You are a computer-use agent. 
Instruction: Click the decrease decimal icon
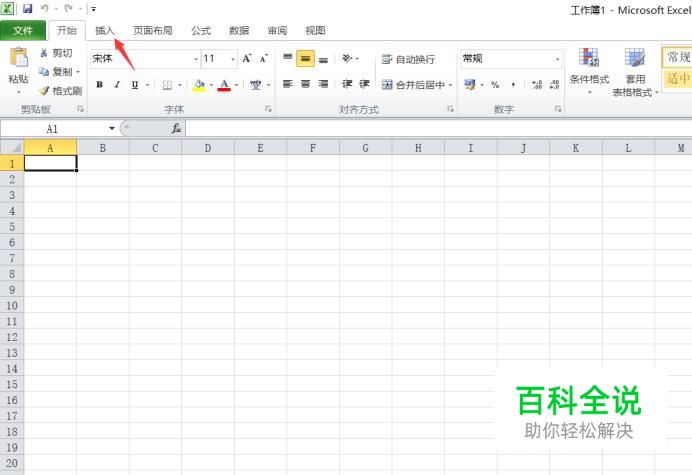555,84
